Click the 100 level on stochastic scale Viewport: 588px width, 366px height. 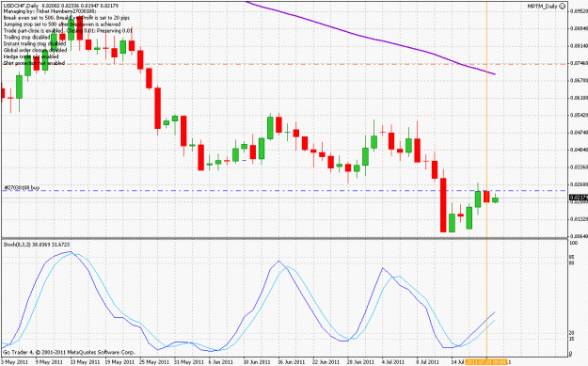(573, 243)
